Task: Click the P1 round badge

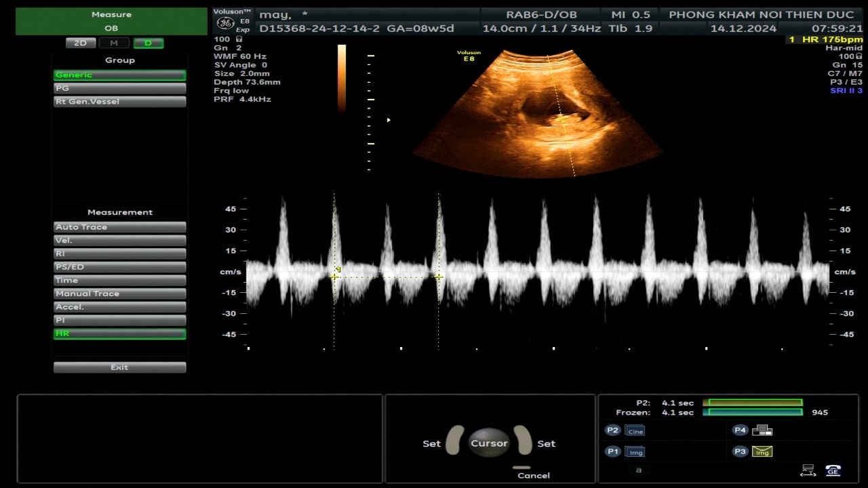Action: point(612,451)
